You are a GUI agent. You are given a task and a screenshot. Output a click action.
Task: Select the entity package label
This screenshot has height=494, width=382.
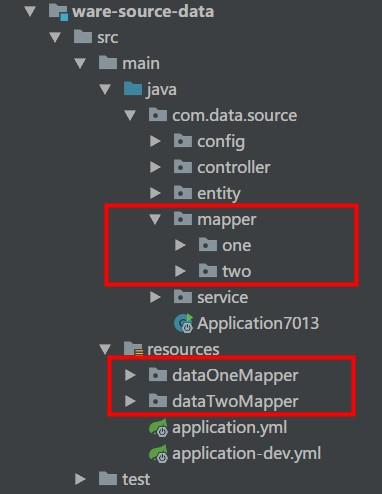click(x=219, y=193)
